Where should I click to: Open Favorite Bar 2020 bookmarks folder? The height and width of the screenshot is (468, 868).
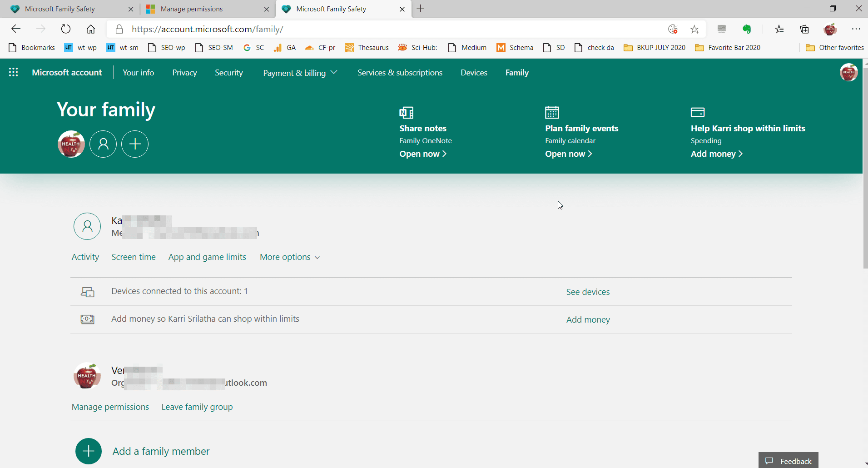click(728, 48)
